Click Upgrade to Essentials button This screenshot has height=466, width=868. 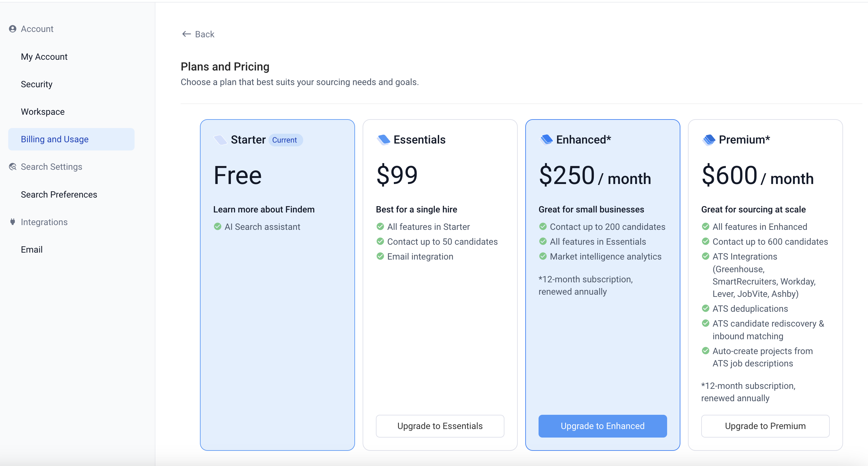(440, 426)
